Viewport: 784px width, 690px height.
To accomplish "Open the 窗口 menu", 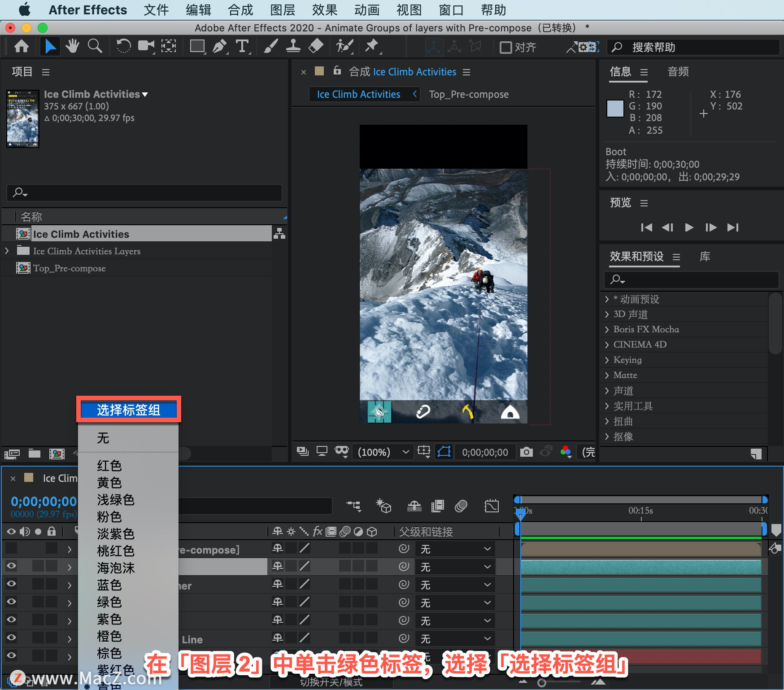I will [451, 10].
